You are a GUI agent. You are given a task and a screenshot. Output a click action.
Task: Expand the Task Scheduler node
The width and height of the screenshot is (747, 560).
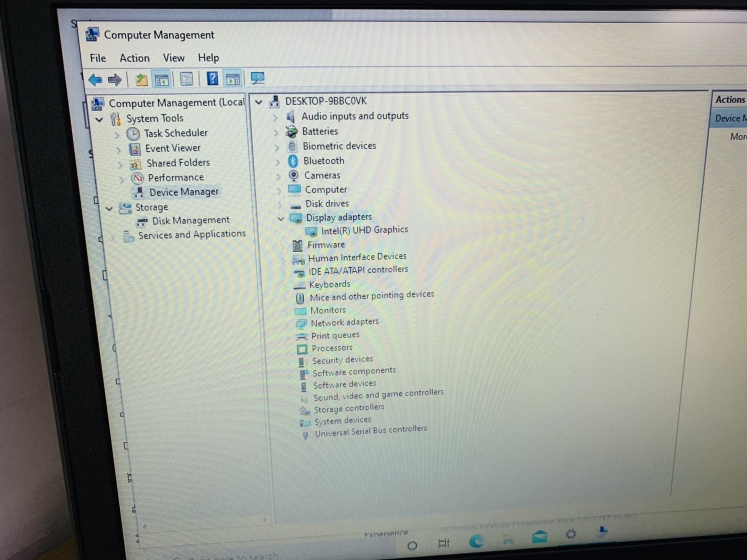pyautogui.click(x=117, y=134)
